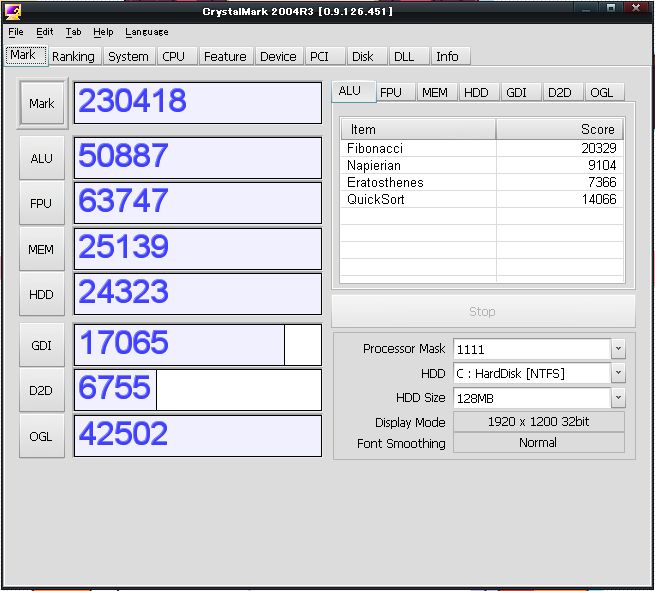This screenshot has height=591, width=655.
Task: Select the FPU results sub-tab
Action: point(395,92)
